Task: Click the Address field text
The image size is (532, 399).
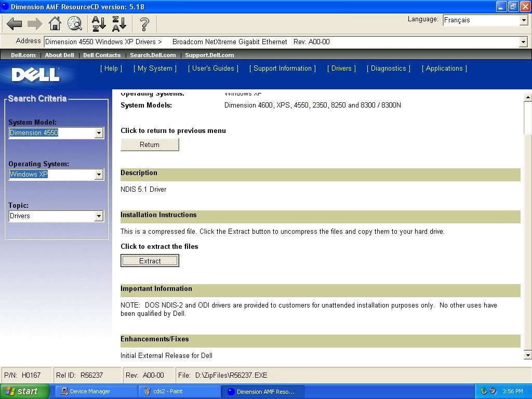Action: pyautogui.click(x=187, y=42)
